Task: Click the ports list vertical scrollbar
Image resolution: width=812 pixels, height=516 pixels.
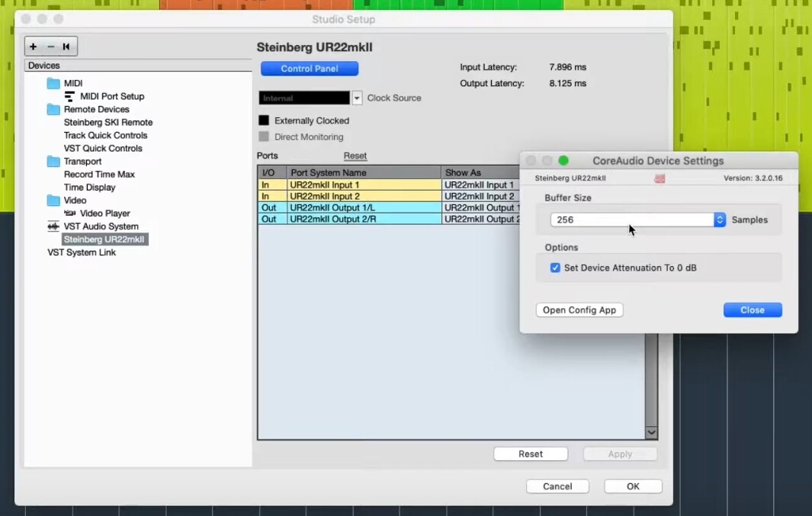Action: click(x=651, y=380)
